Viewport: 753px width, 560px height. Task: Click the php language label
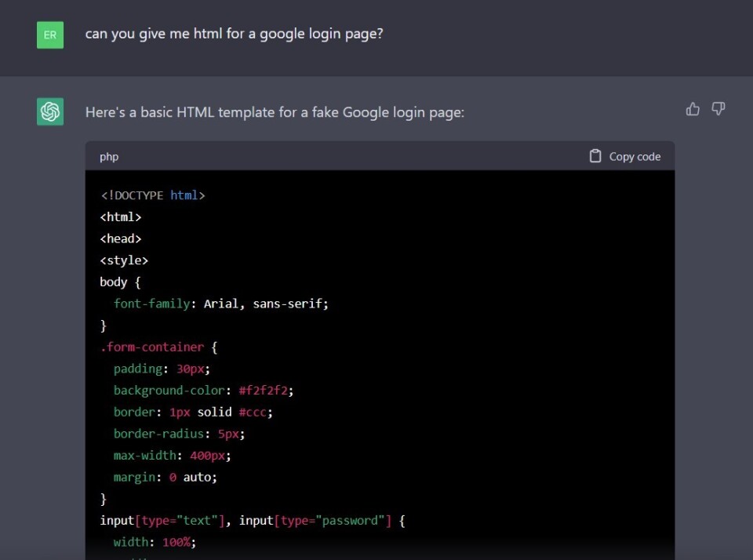tap(109, 157)
